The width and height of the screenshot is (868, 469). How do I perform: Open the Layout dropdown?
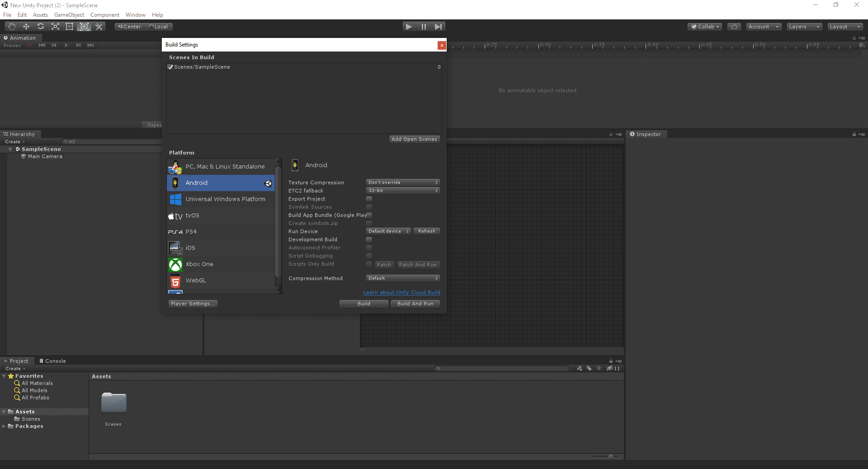(x=845, y=27)
